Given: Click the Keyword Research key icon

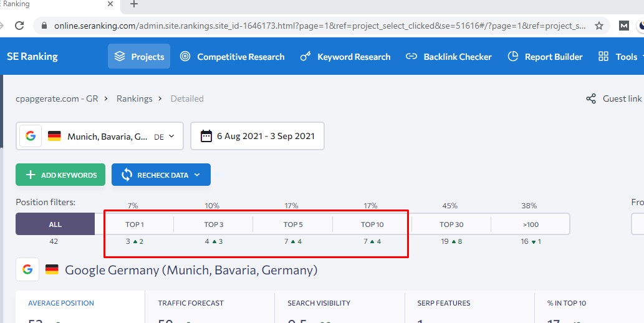Looking at the screenshot, I should tap(305, 57).
